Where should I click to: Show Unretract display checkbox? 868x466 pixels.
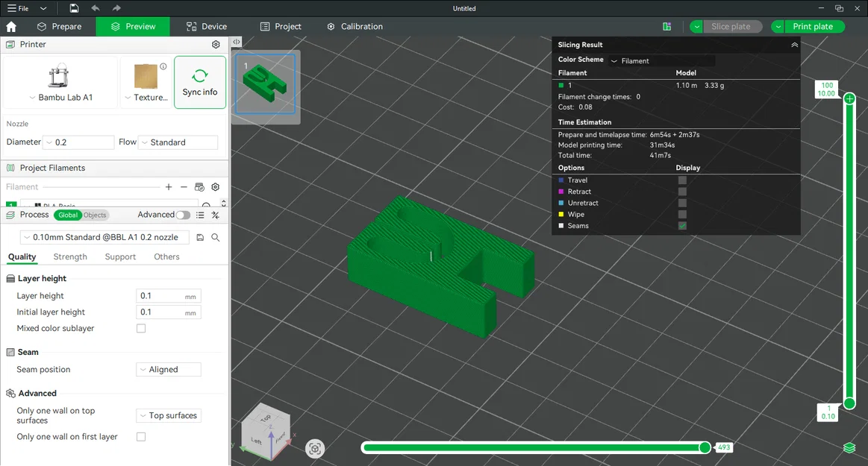point(682,203)
